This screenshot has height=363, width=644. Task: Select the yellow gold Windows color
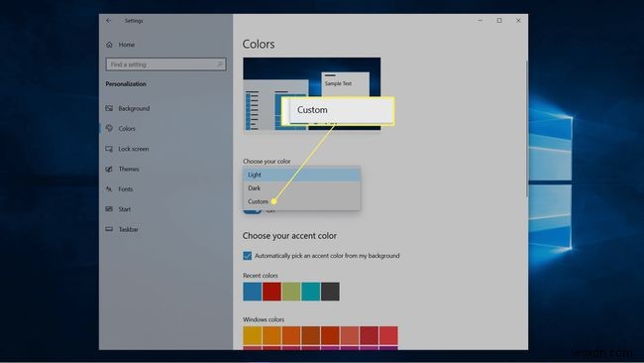pyautogui.click(x=253, y=335)
